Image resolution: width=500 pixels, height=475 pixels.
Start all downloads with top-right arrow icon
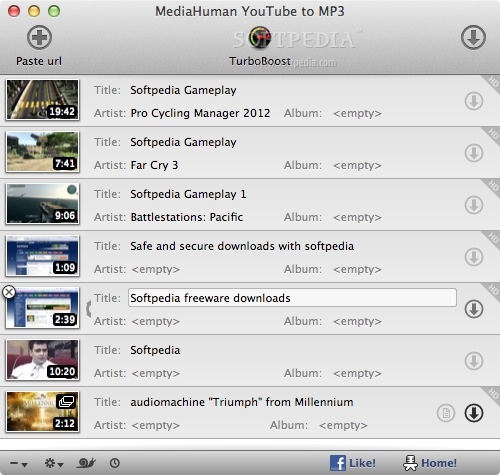[473, 37]
